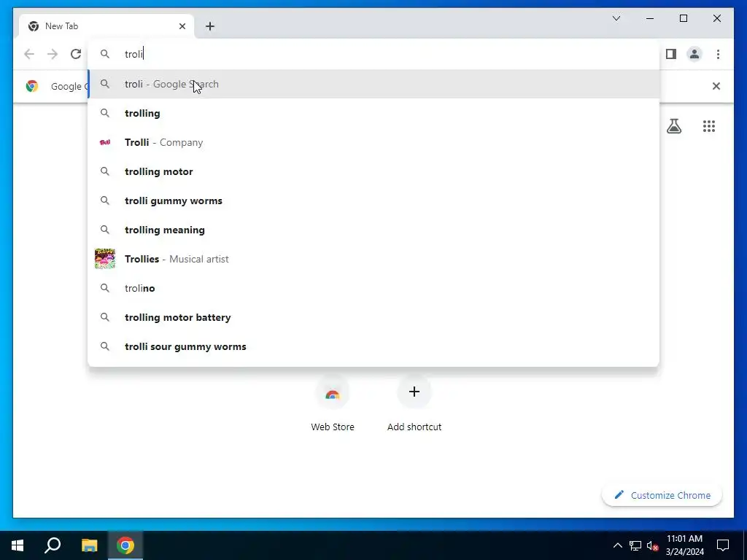Open the notification center icon
This screenshot has height=560, width=747.
click(723, 545)
